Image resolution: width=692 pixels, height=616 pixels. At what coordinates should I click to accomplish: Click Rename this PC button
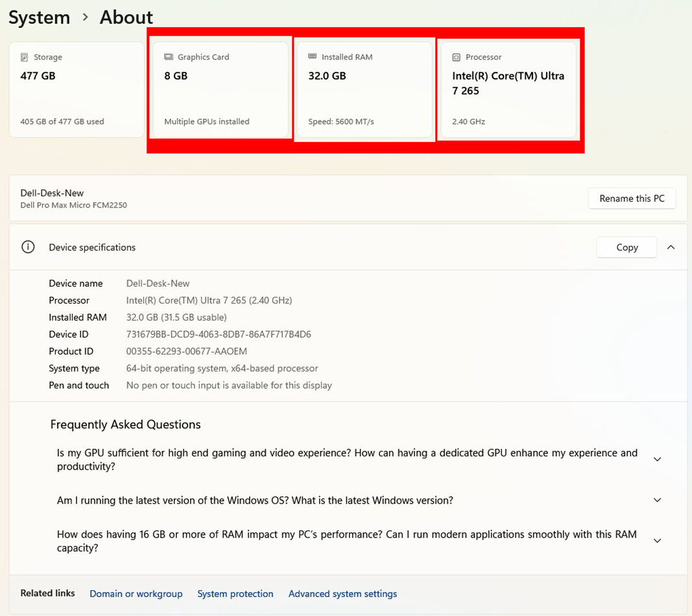click(632, 198)
